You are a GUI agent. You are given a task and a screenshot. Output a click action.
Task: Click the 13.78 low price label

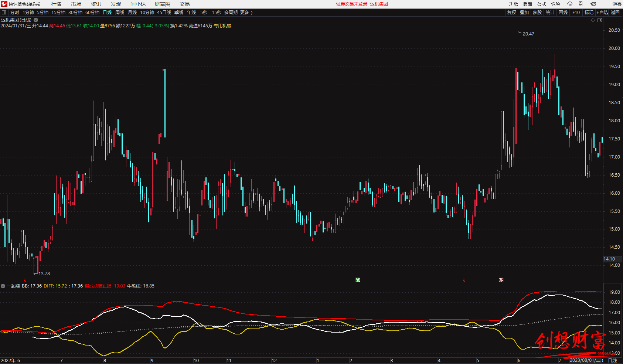click(44, 274)
